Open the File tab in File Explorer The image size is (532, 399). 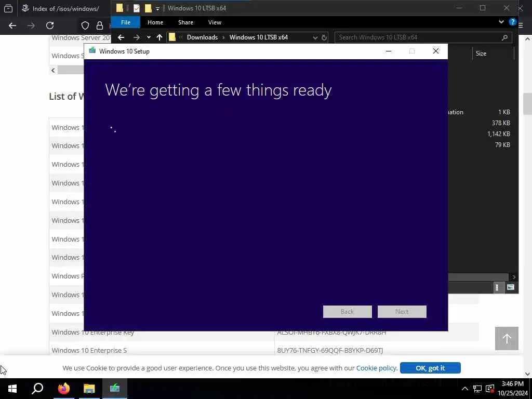point(126,22)
